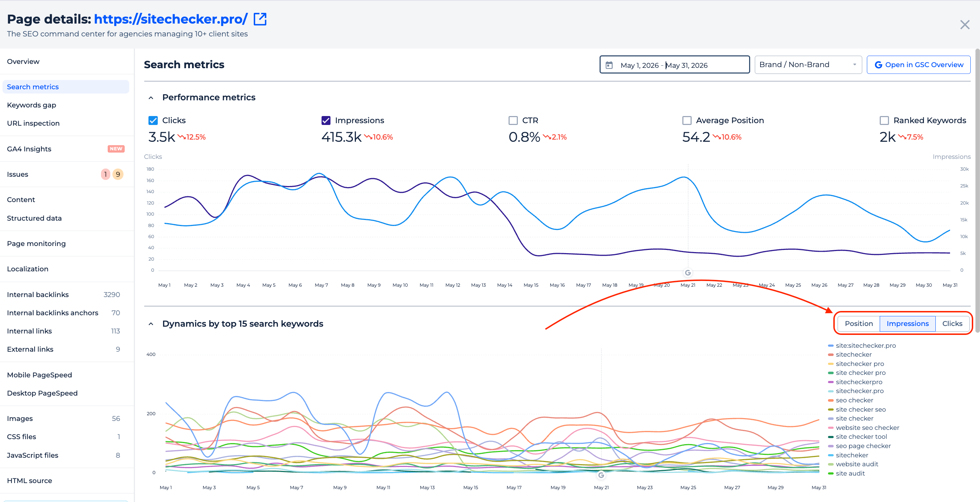Open Internal backlinks anchors in sidebar
This screenshot has width=980, height=502.
tap(52, 313)
